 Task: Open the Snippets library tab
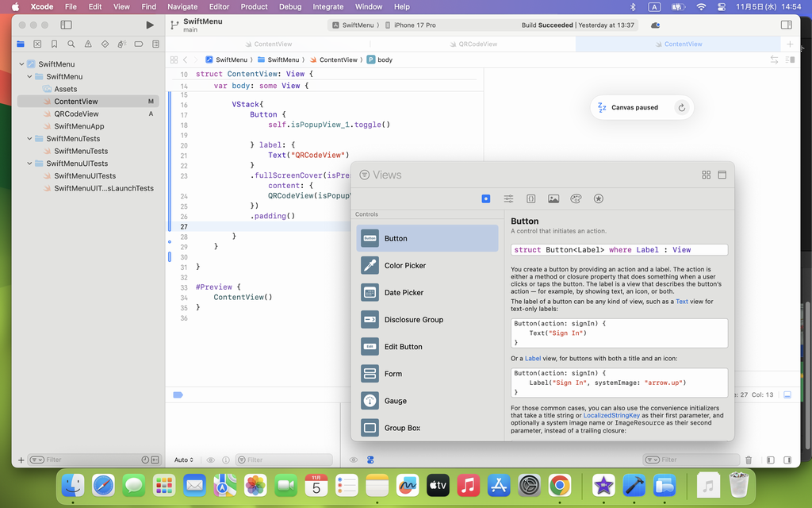pos(531,198)
